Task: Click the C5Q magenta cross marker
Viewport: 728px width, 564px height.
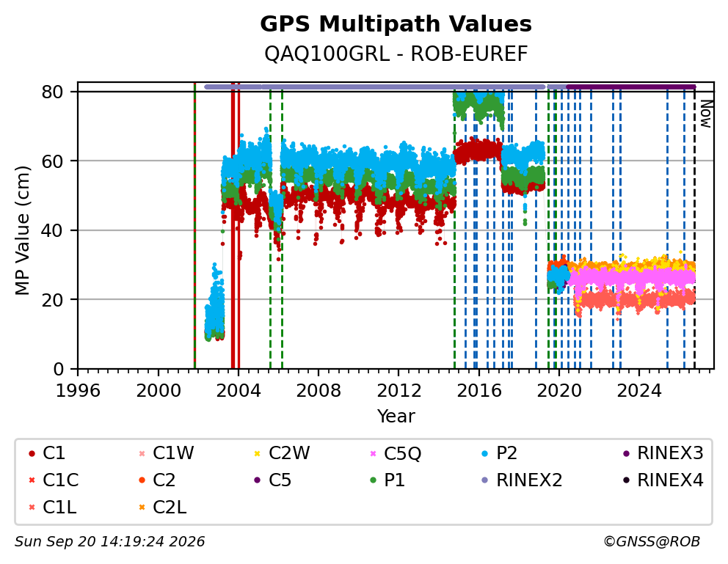Action: (373, 453)
